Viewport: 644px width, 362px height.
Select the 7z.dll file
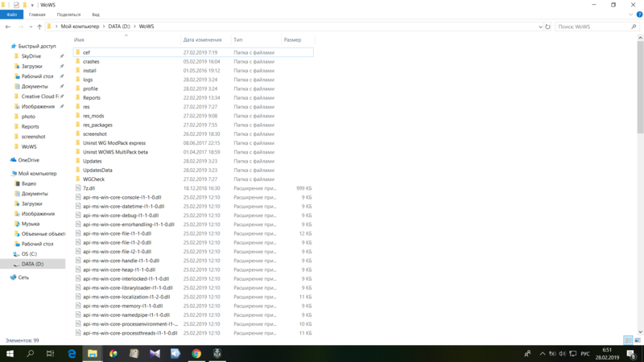click(x=193, y=188)
